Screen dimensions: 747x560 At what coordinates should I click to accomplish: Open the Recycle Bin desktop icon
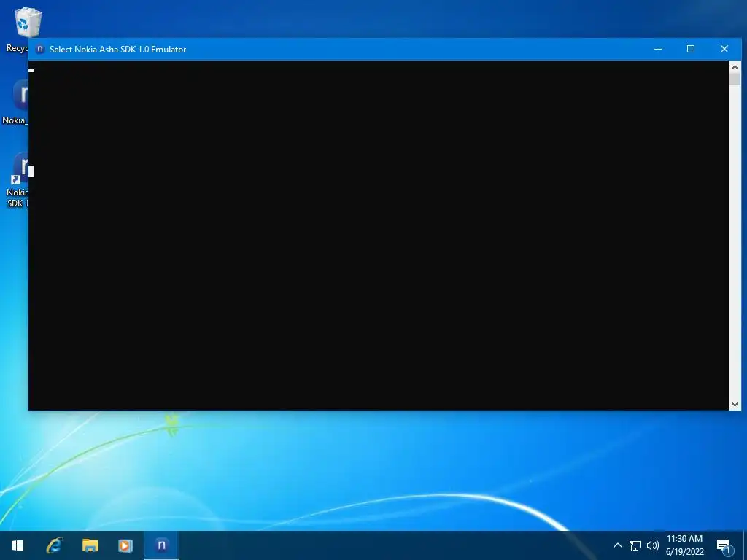click(27, 23)
